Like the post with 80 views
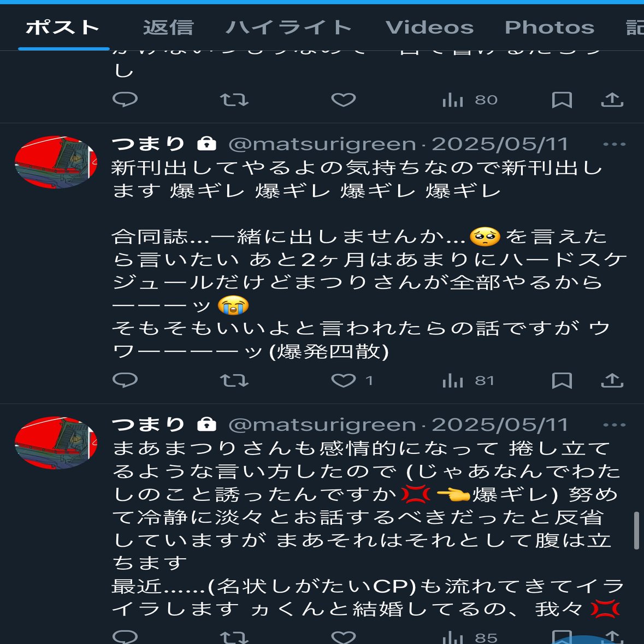Viewport: 644px width, 644px height. coord(344,99)
